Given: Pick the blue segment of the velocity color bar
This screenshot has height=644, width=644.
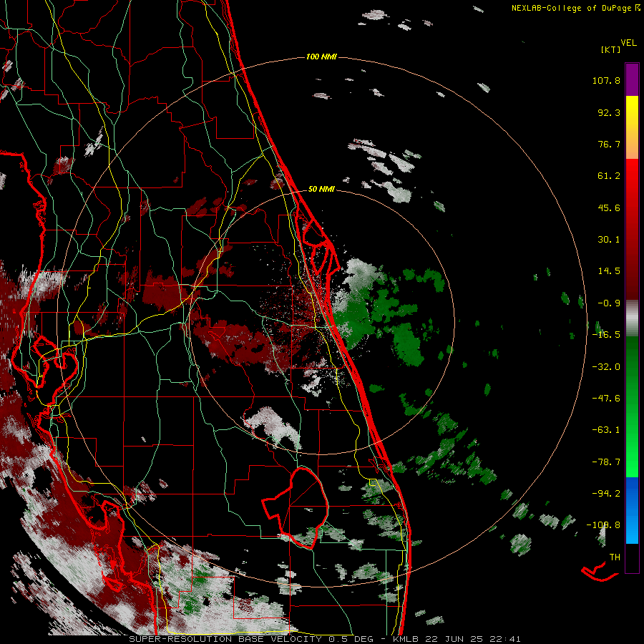Looking at the screenshot, I should [632, 510].
